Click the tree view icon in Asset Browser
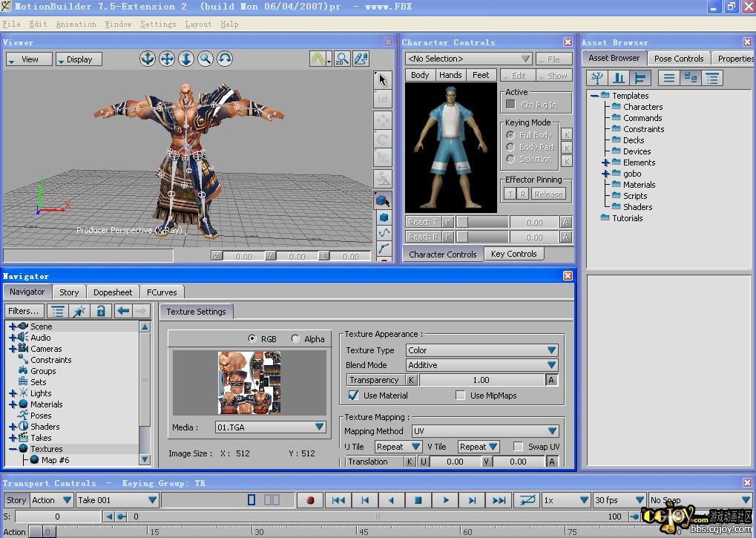 [596, 78]
